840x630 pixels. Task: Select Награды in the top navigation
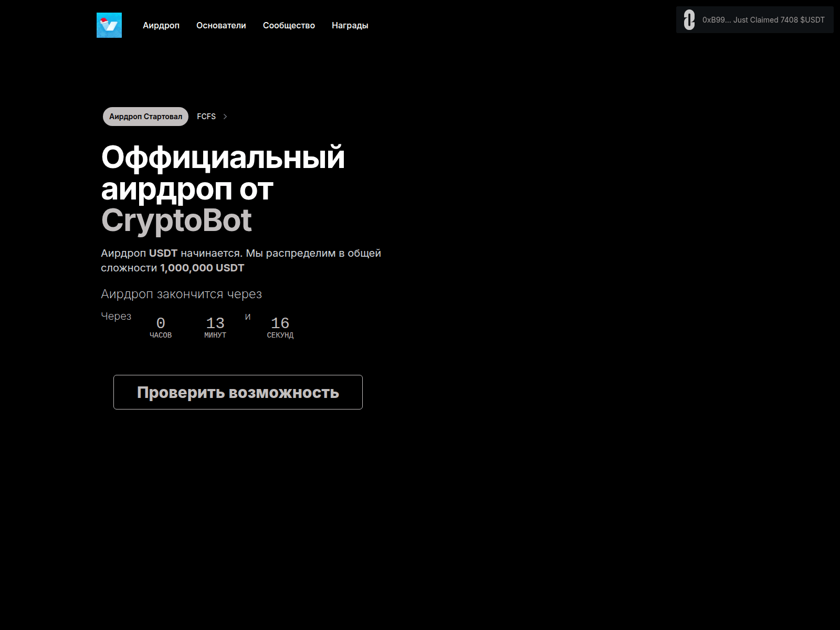350,25
